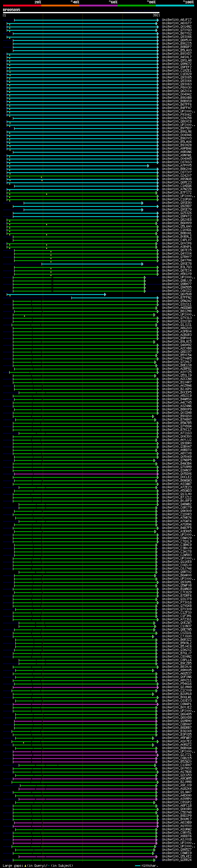The height and width of the screenshot is (868, 197).
Task: Open UniRef100_B6KHV9 entry
Action: click(177, 223)
